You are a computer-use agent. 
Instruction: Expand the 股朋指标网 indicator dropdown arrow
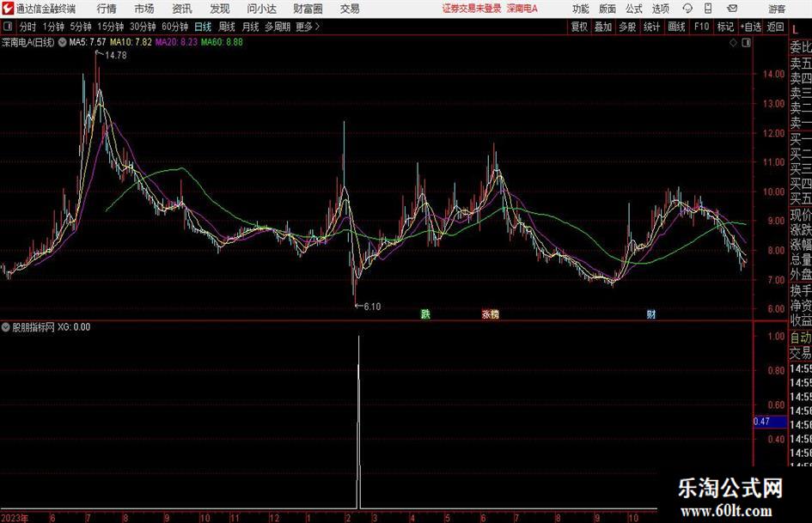click(6, 327)
